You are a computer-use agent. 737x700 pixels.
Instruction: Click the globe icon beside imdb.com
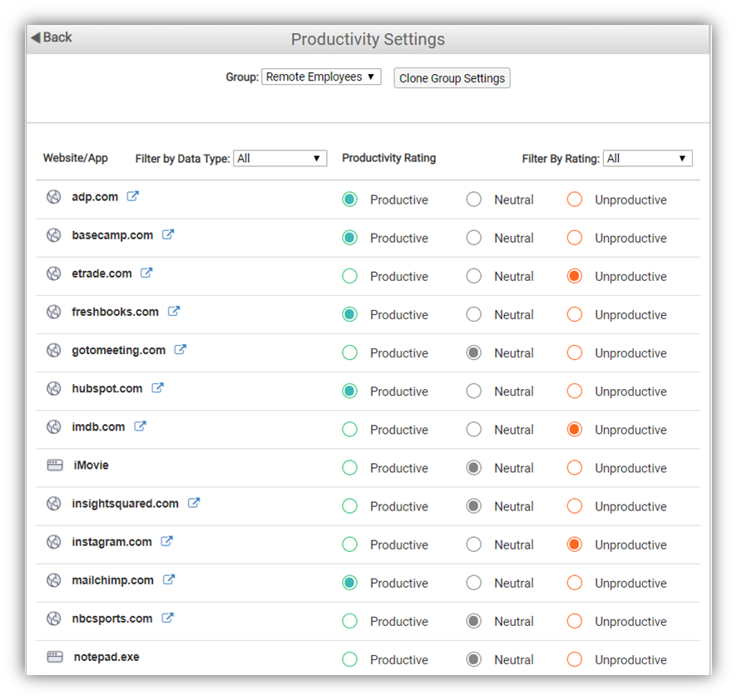coord(53,426)
